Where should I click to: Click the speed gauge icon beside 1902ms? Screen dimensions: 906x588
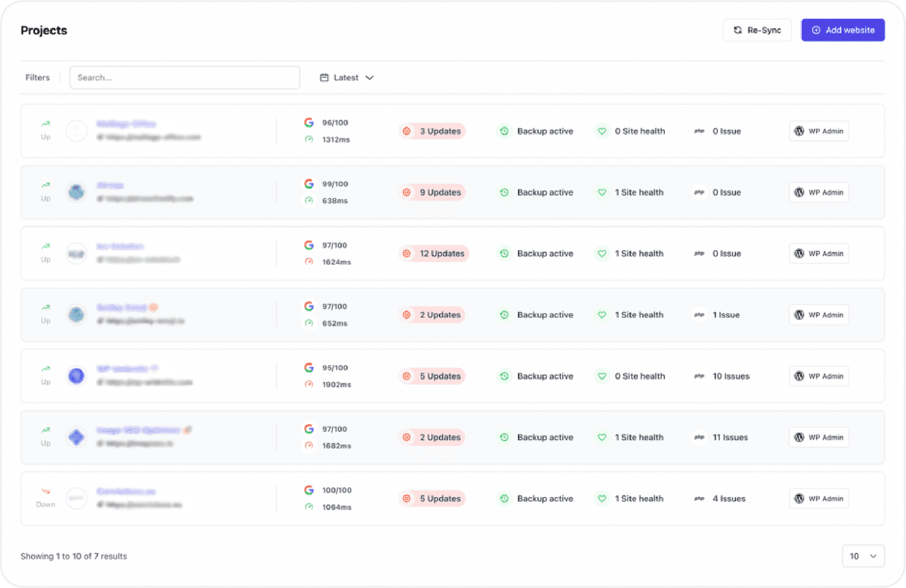(309, 385)
